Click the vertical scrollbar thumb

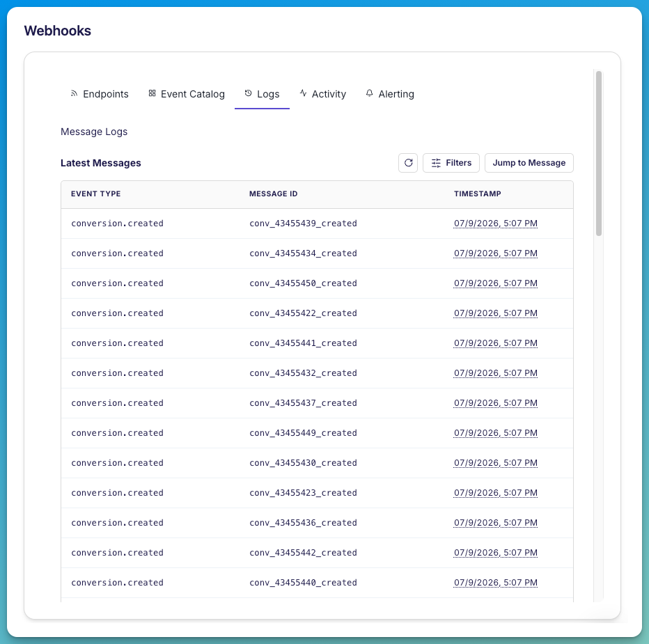tap(598, 153)
